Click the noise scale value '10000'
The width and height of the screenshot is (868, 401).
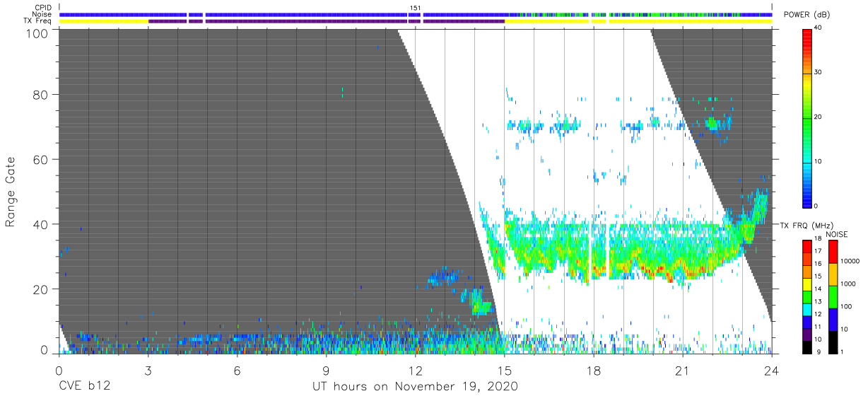pyautogui.click(x=850, y=260)
